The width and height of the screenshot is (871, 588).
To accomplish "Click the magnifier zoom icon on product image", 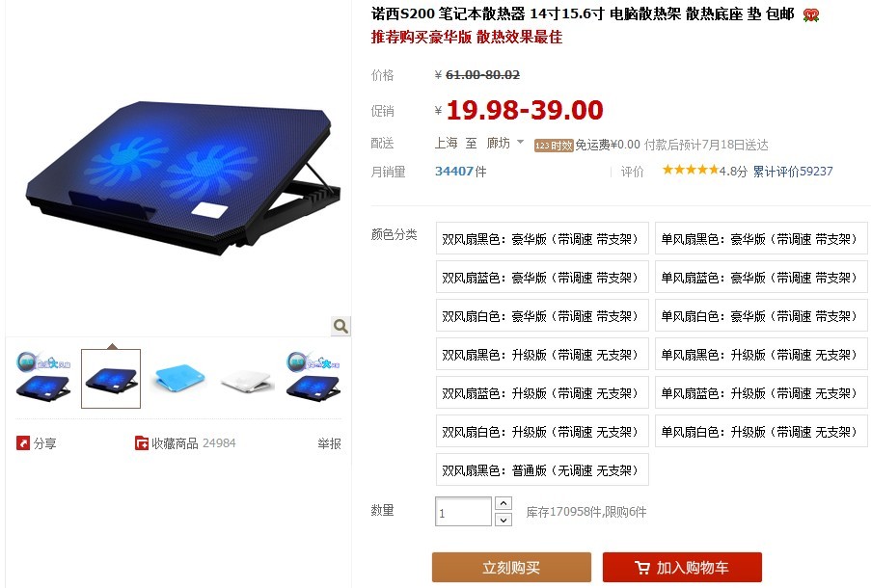I will pos(340,326).
